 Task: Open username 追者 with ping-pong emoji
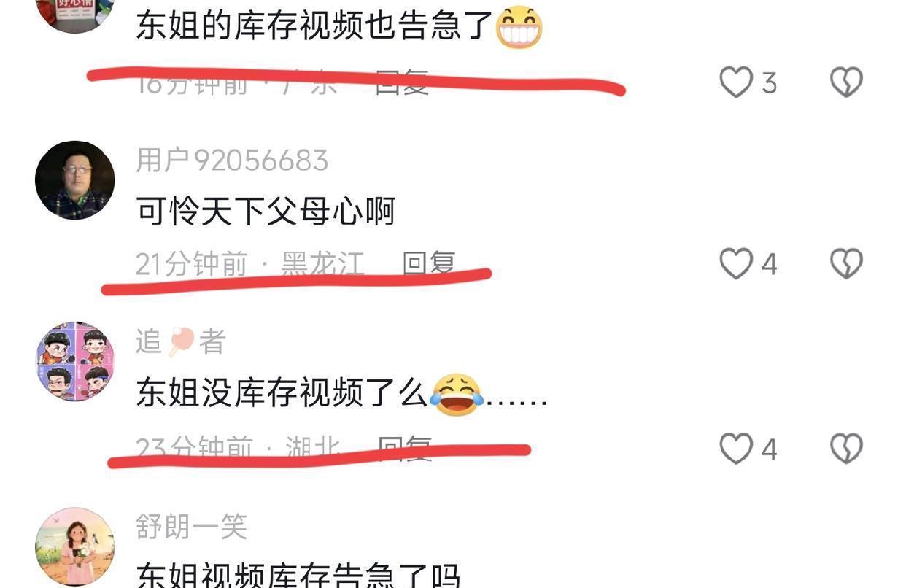(x=181, y=341)
